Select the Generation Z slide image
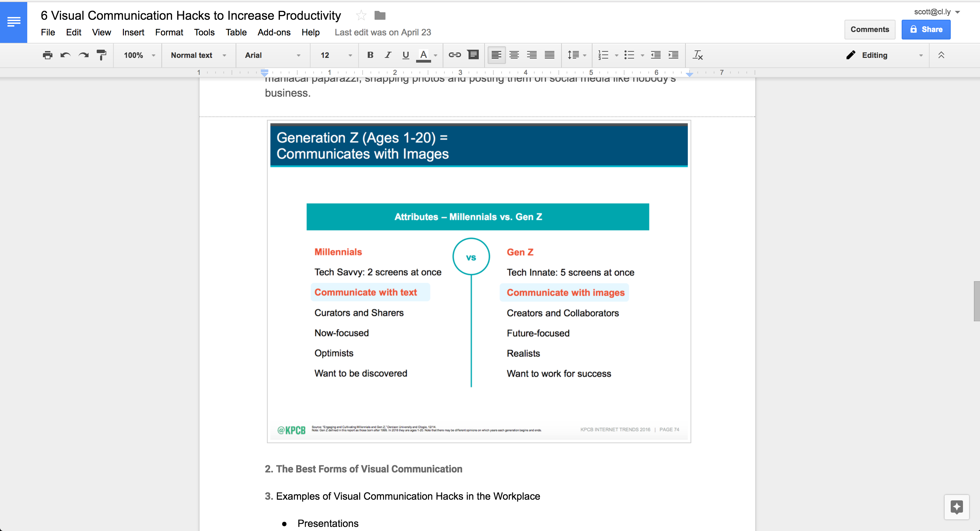Image resolution: width=980 pixels, height=531 pixels. (479, 281)
